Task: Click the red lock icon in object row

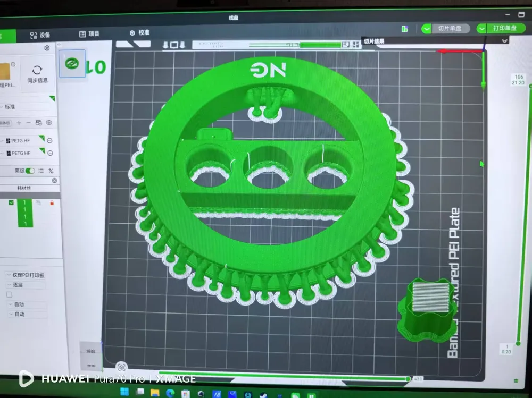Action: click(x=52, y=203)
